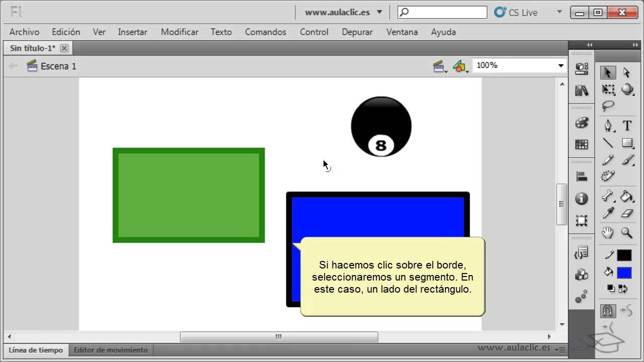This screenshot has width=644, height=362.
Task: Open the Swatches grid panel icon
Action: point(582,145)
